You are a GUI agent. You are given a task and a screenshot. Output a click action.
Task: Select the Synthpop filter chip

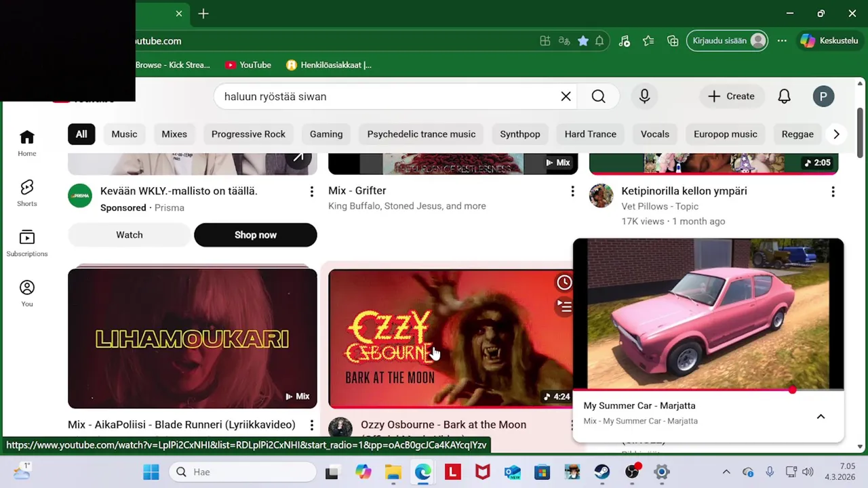click(520, 134)
